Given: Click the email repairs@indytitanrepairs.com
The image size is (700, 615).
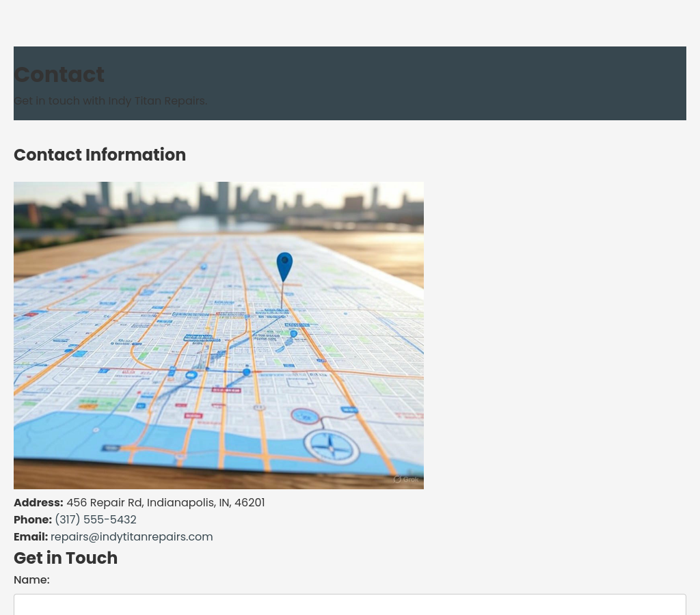Looking at the screenshot, I should coord(131,536).
